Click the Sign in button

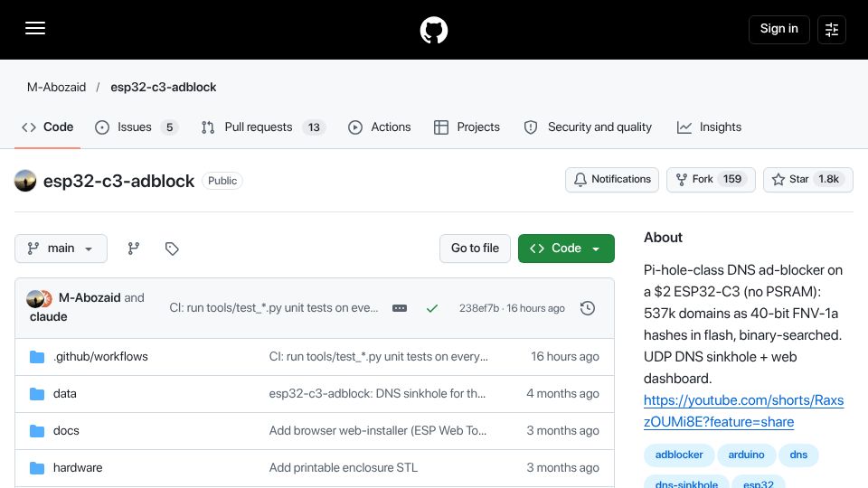click(x=778, y=29)
